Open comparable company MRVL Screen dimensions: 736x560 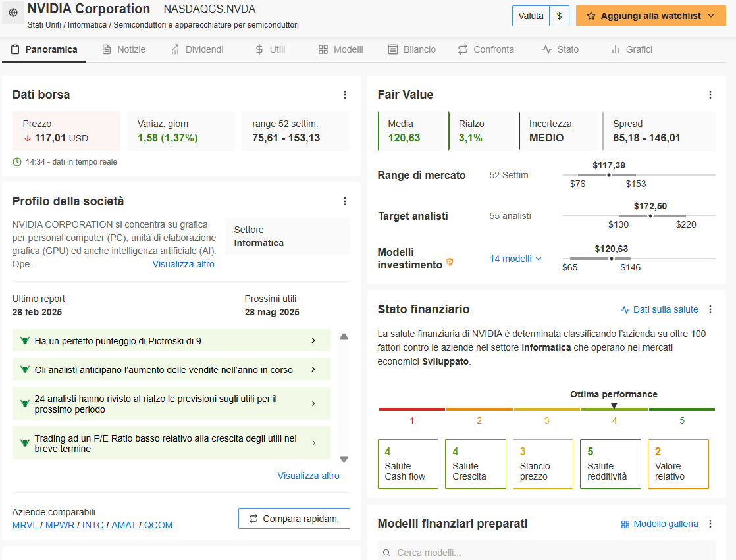click(x=25, y=525)
